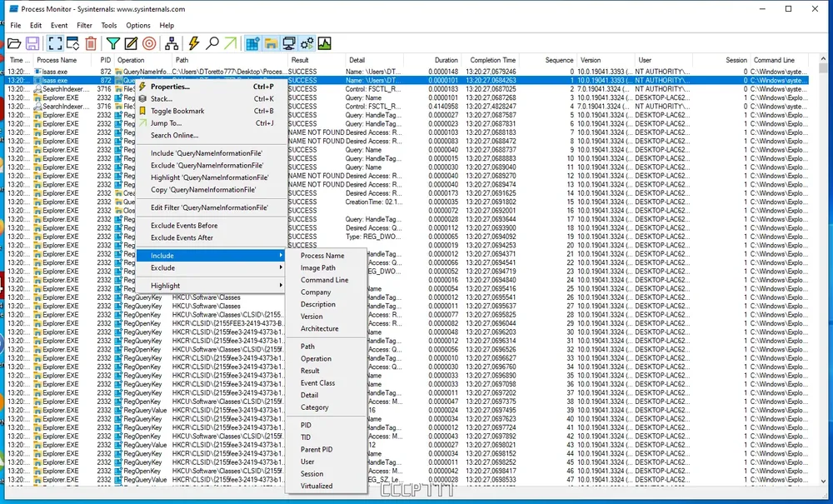
Task: Click the Find magnifier toolbar icon
Action: [212, 43]
